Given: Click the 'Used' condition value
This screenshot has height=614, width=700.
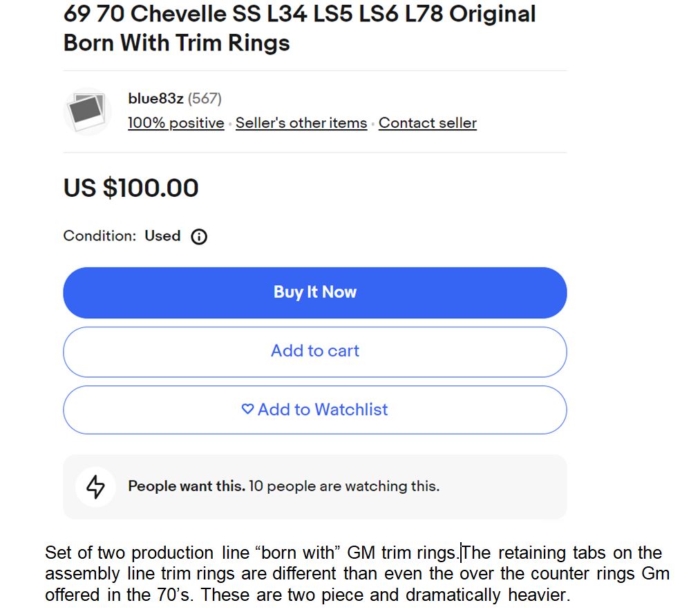Looking at the screenshot, I should coord(162,236).
